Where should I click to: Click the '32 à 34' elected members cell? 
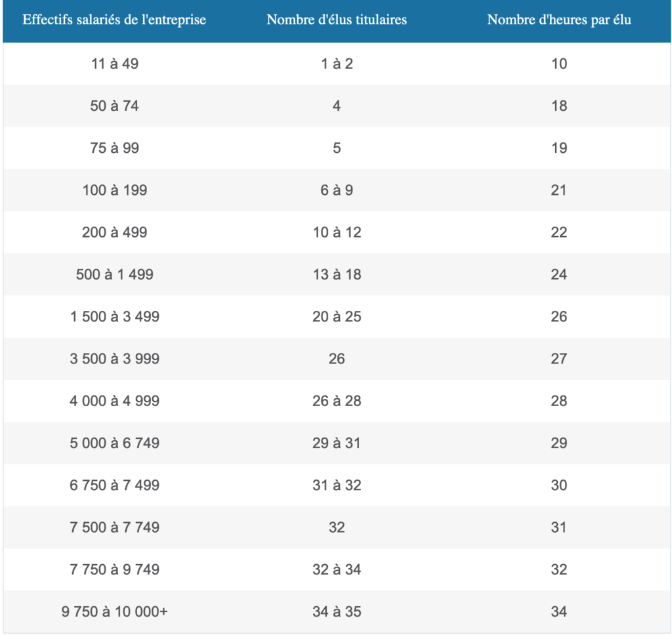pyautogui.click(x=337, y=569)
